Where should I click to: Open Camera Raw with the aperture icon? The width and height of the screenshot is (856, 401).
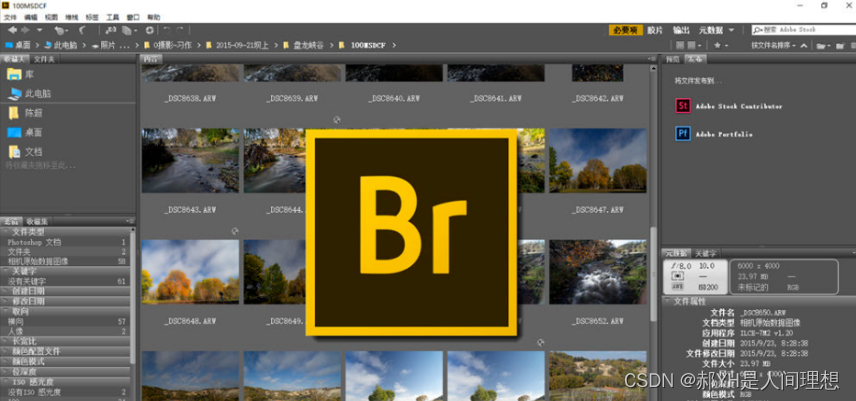click(x=150, y=31)
